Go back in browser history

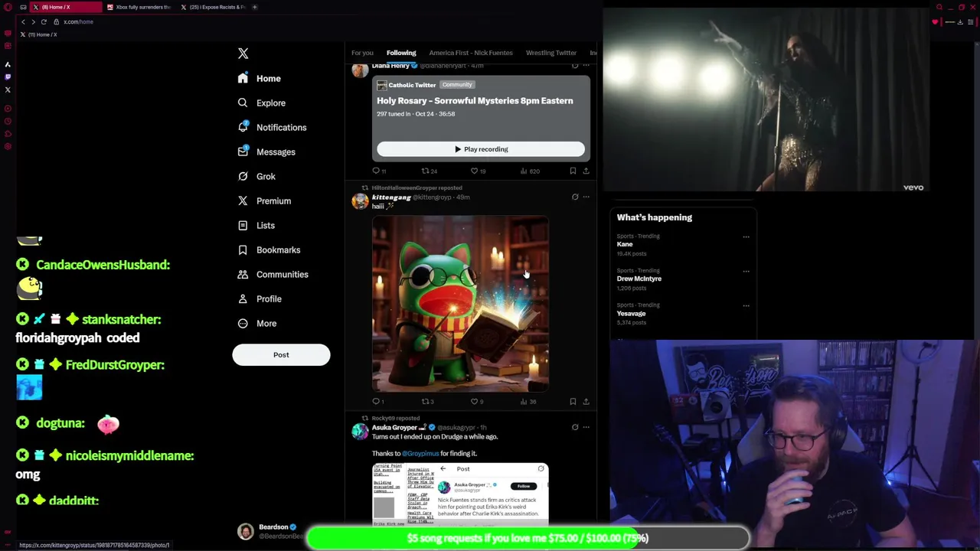click(x=23, y=21)
